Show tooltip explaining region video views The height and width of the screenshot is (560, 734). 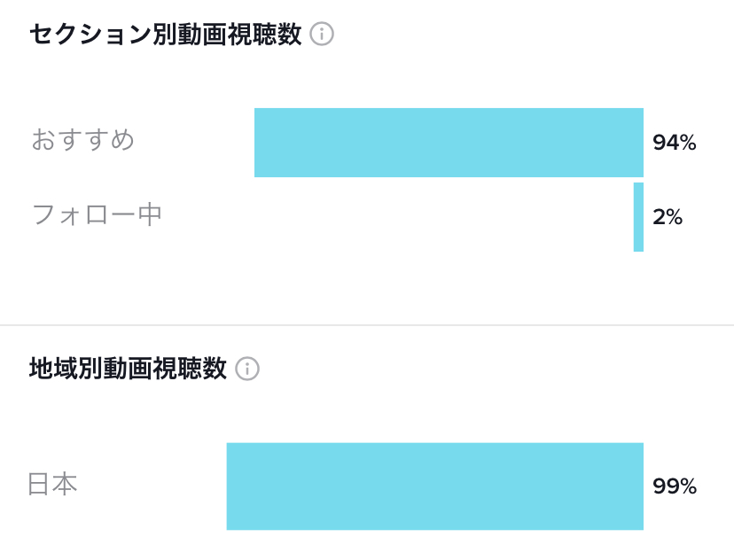click(247, 369)
